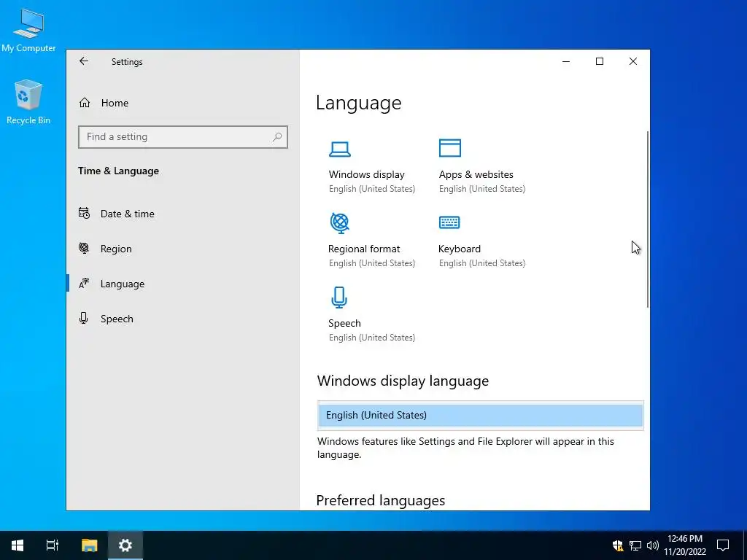747x560 pixels.
Task: Click the search magnifier in Find a setting
Action: (x=276, y=137)
